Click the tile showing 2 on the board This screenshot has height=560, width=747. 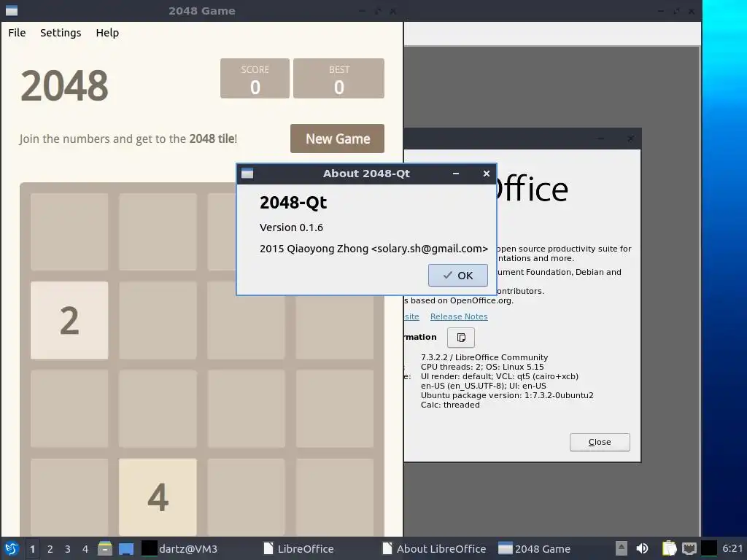(x=69, y=321)
